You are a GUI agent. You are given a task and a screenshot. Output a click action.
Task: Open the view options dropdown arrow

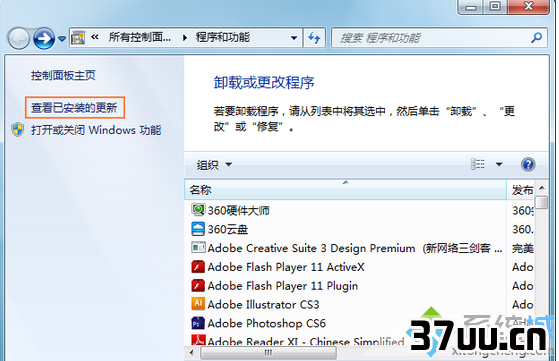[499, 164]
